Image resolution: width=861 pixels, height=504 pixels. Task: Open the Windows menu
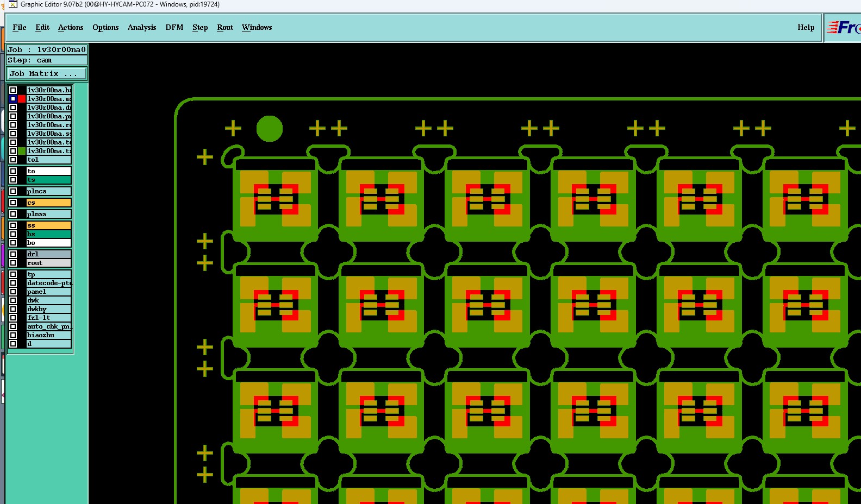coord(257,27)
